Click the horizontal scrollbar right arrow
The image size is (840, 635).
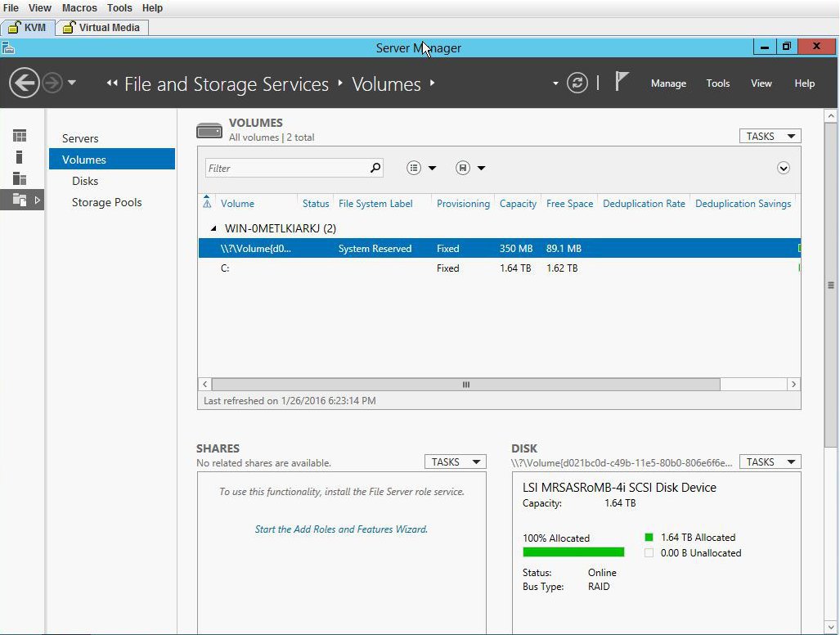click(793, 385)
